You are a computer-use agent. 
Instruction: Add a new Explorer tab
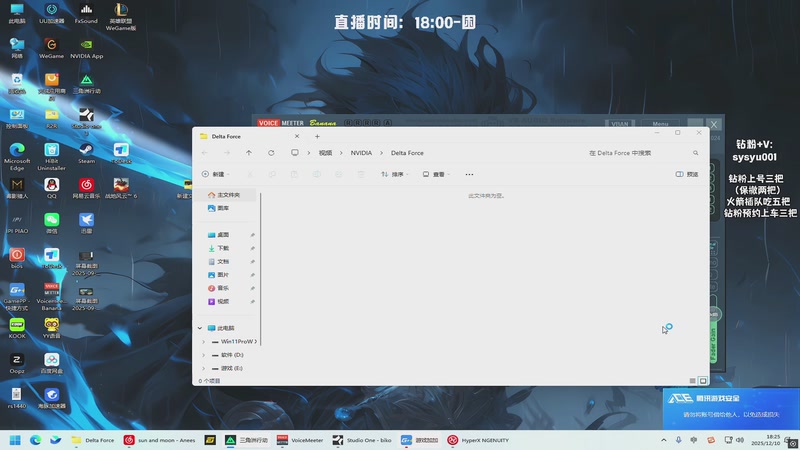click(x=317, y=136)
